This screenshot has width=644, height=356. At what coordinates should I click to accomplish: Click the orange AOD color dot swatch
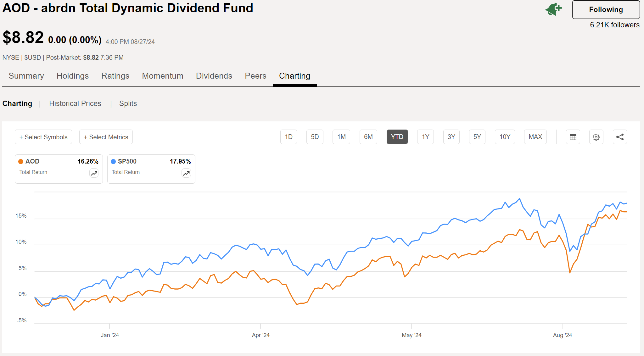coord(21,161)
